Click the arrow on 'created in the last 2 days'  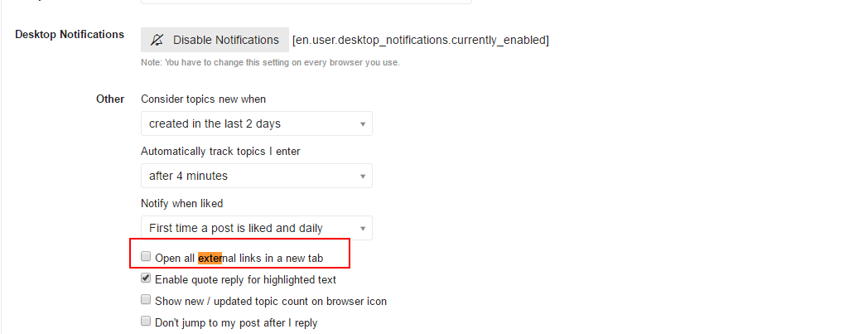(x=363, y=124)
